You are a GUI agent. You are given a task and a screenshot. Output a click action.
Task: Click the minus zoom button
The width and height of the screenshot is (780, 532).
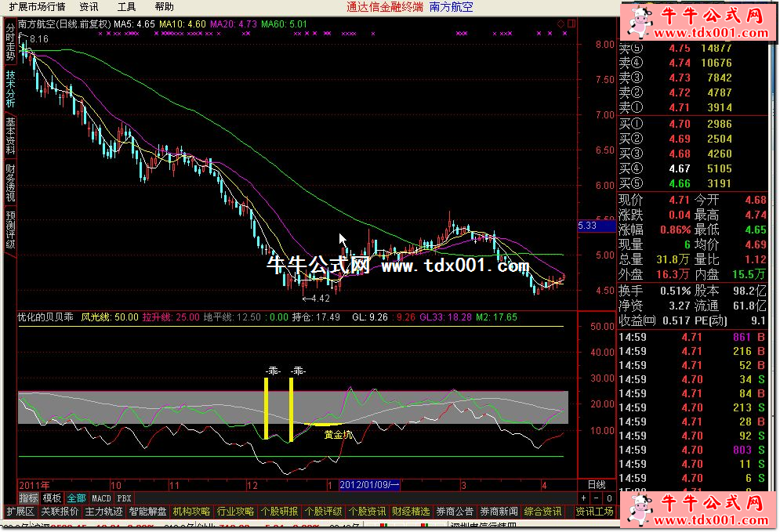(x=597, y=498)
